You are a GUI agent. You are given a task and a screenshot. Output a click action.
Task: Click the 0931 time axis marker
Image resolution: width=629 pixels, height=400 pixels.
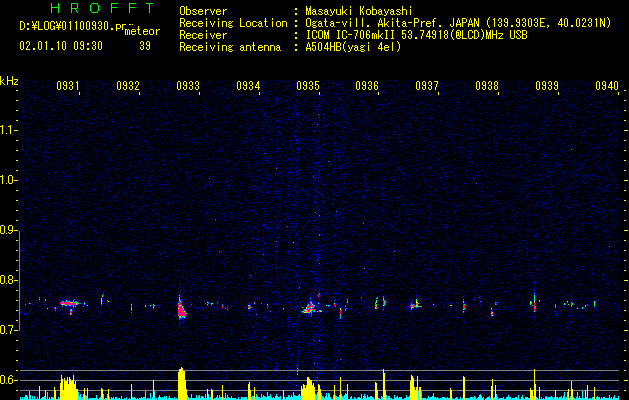coord(67,86)
